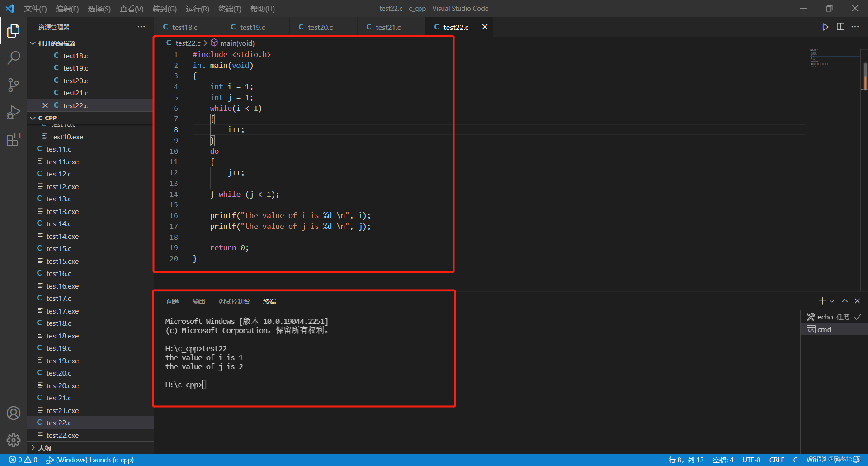Click into terminal command prompt

pyautogui.click(x=204, y=385)
